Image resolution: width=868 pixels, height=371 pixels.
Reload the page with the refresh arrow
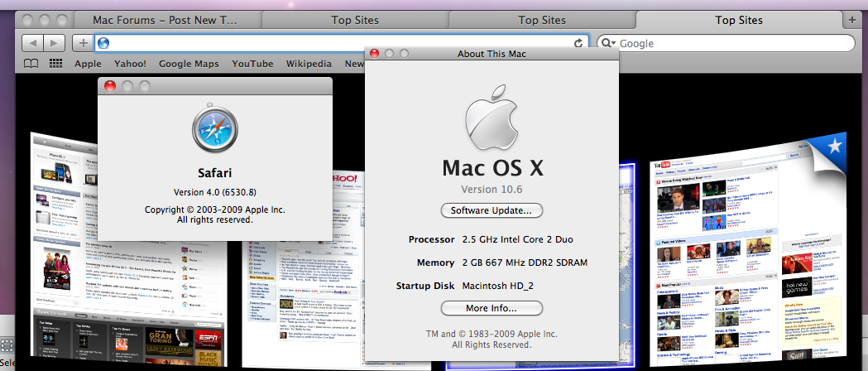pyautogui.click(x=578, y=43)
